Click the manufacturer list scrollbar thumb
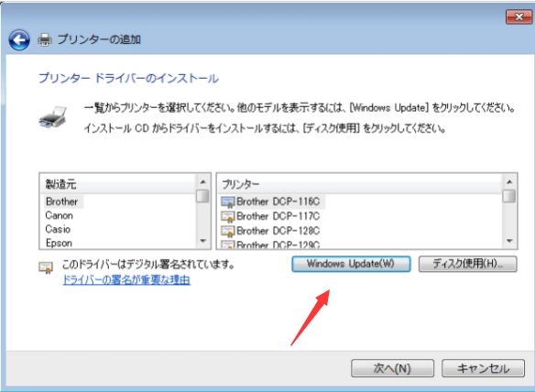Image resolution: width=535 pixels, height=392 pixels. coord(203,196)
